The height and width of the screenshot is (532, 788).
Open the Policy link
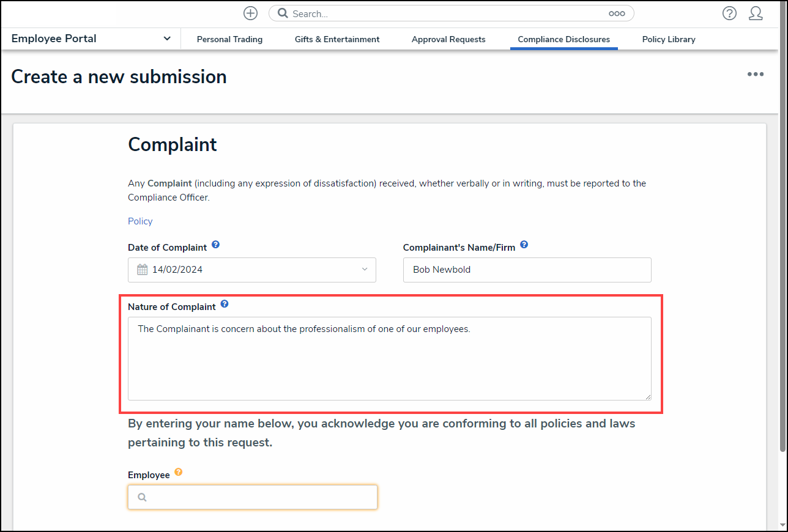click(x=140, y=221)
